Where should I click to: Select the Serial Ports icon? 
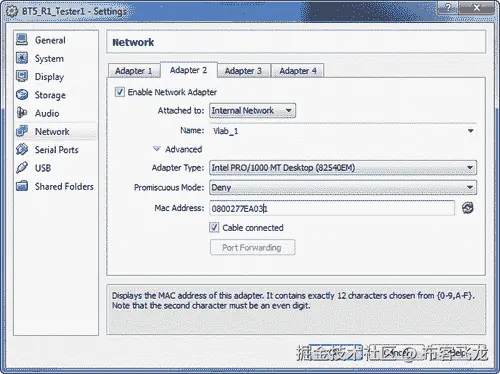pos(22,149)
